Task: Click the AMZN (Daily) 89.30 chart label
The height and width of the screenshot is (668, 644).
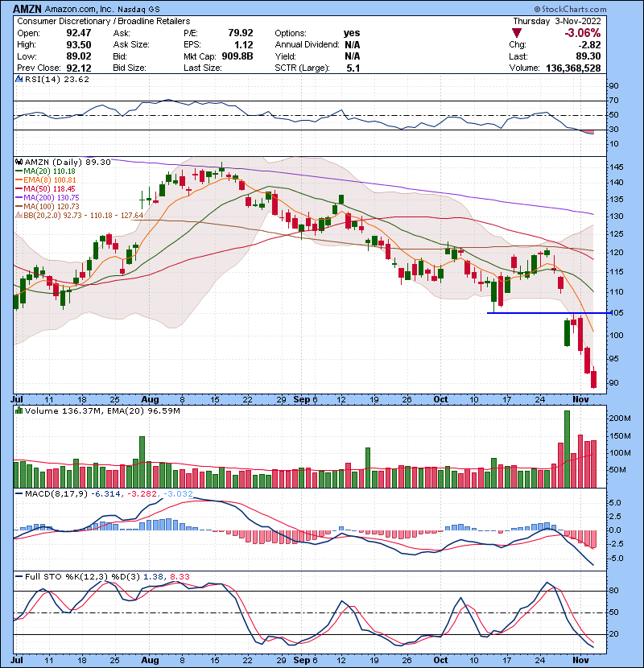Action: (x=68, y=162)
